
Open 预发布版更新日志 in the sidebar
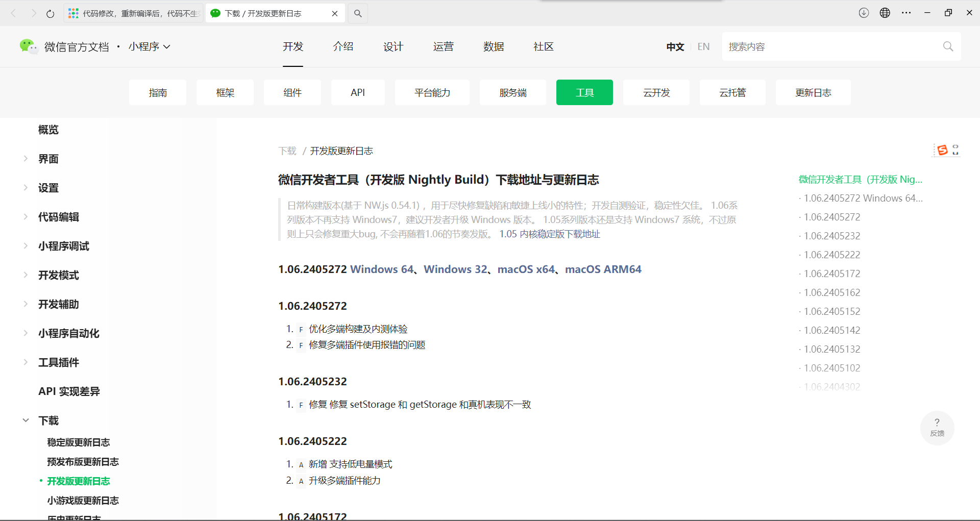83,462
